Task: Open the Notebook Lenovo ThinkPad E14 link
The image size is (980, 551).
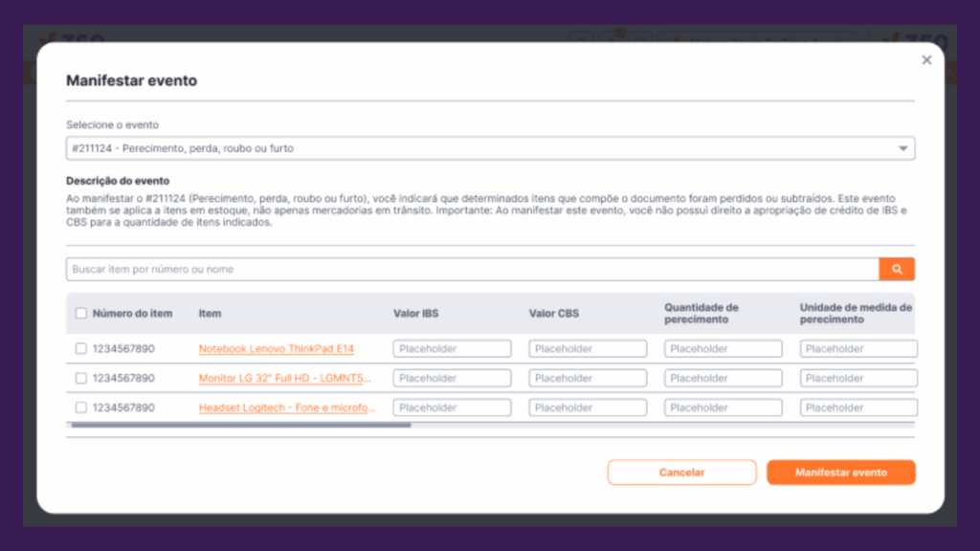Action: click(x=276, y=349)
